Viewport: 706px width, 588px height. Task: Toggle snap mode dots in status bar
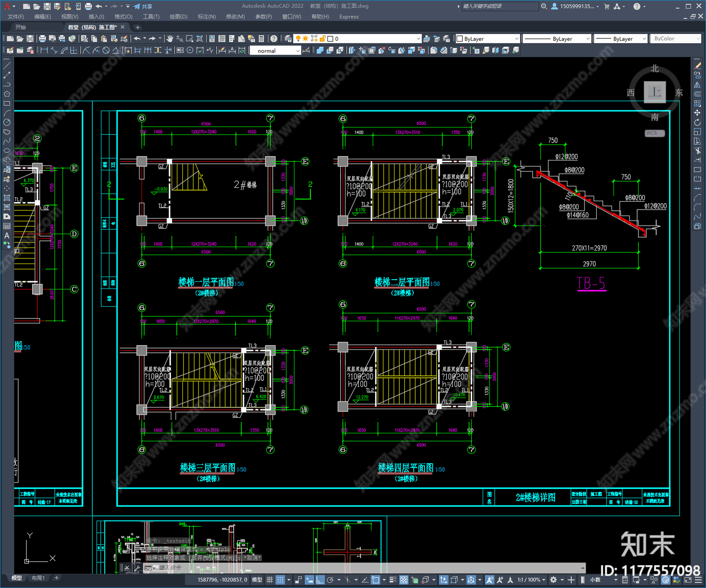(x=280, y=580)
